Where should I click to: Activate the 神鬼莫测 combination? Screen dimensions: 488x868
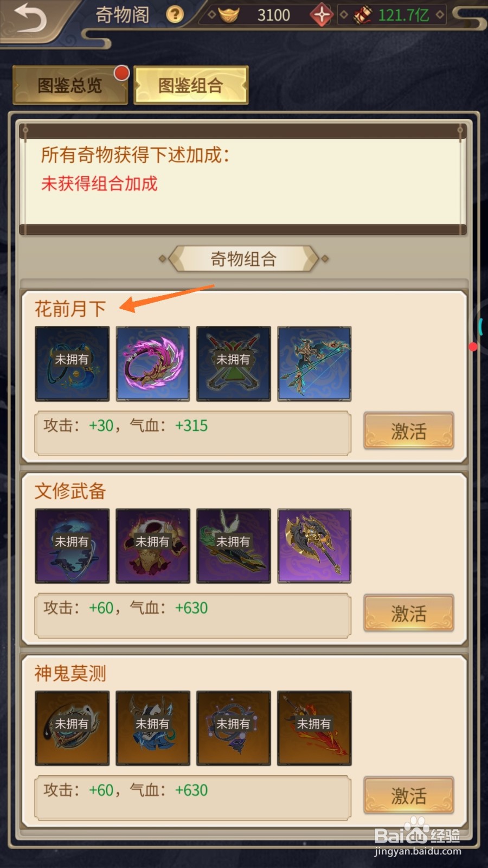409,796
